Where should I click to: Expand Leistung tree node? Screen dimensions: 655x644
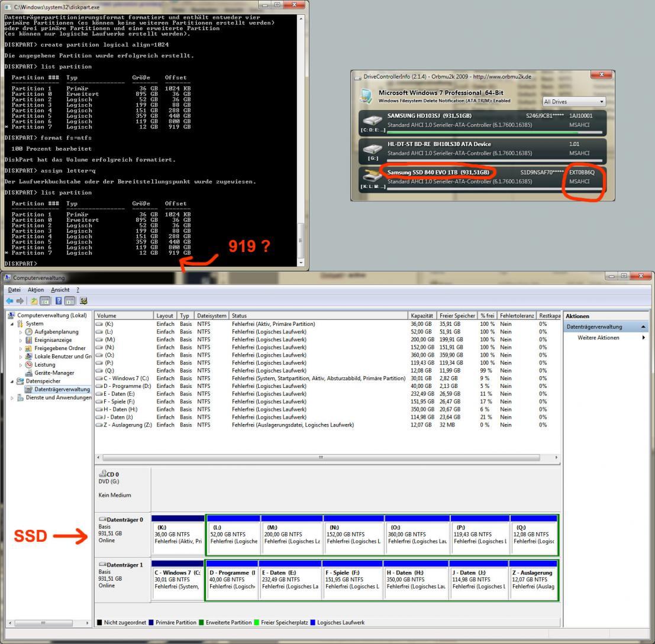(21, 365)
